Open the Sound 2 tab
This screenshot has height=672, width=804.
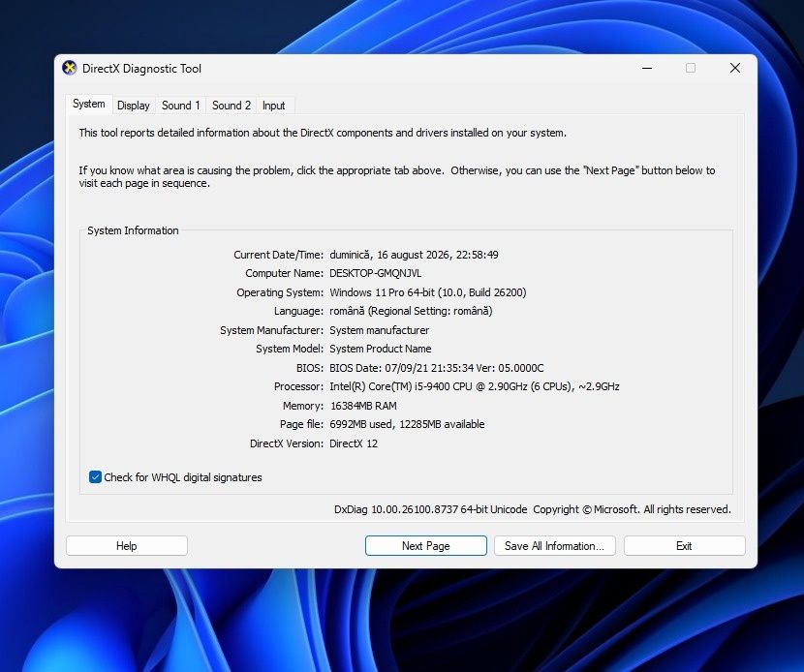point(232,106)
